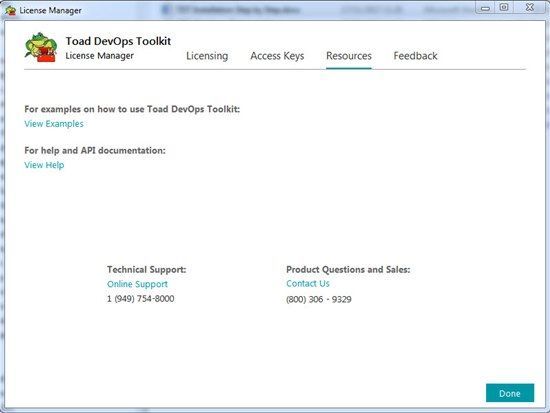Screen dimensions: 550x413
Task: Open the Access Keys tab
Action: point(277,56)
